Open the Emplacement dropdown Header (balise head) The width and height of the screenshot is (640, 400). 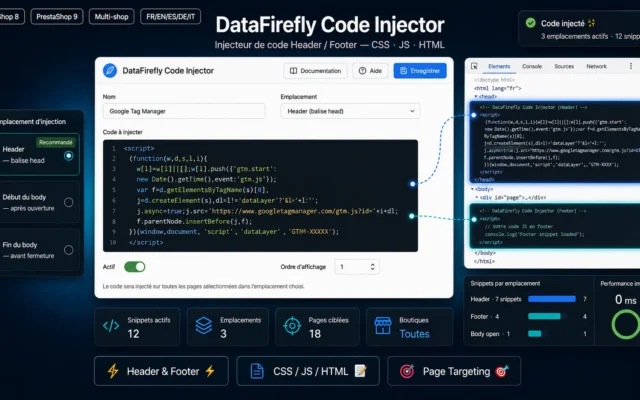pos(350,111)
